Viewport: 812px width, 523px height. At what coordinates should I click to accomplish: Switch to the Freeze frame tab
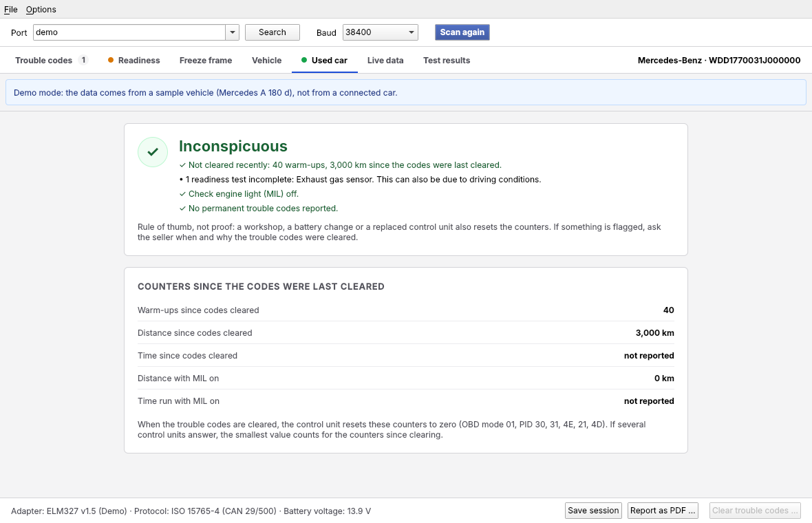pyautogui.click(x=206, y=60)
